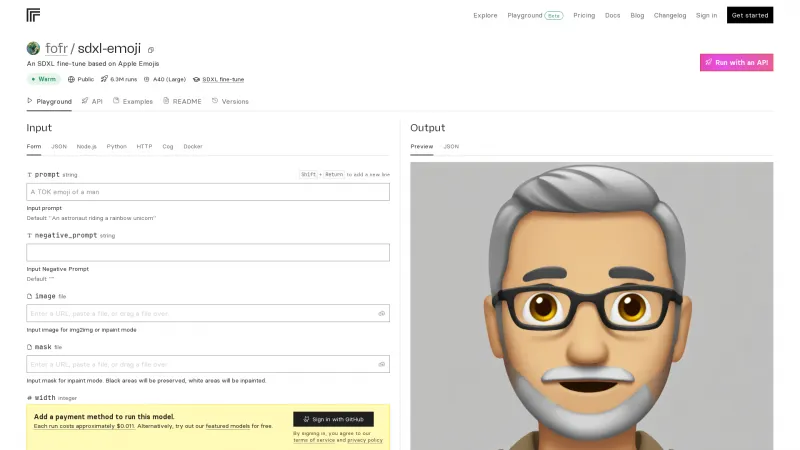Open Docs in top navigation

[x=613, y=15]
